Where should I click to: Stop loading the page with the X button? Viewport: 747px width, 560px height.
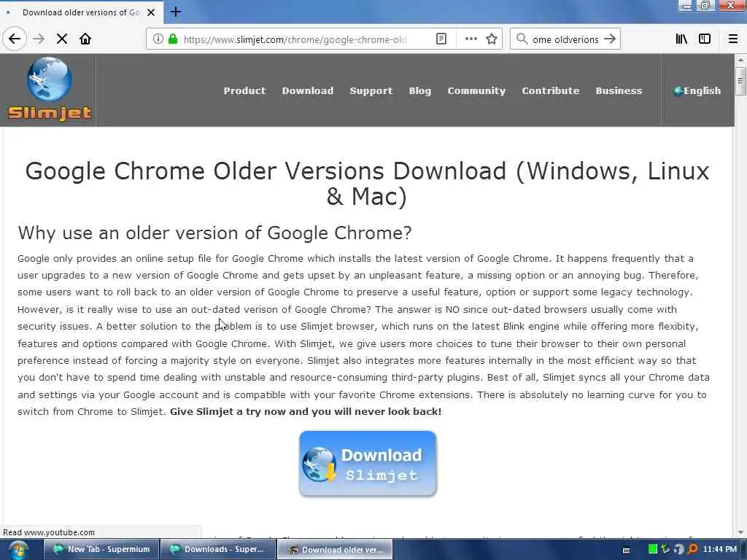[62, 39]
